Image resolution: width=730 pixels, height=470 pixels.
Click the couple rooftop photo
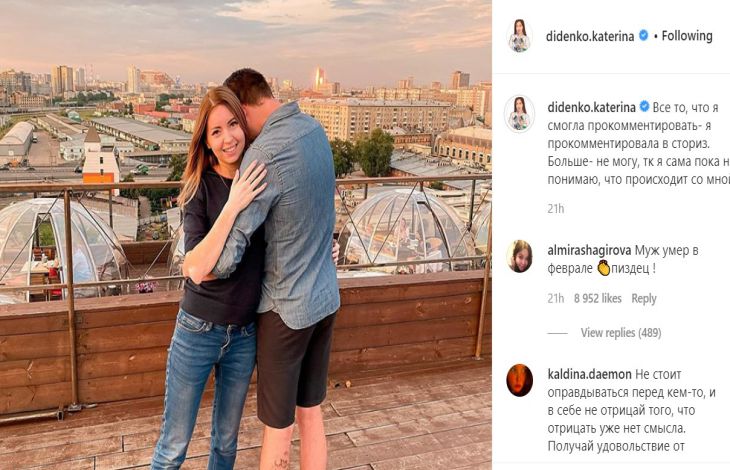click(246, 235)
